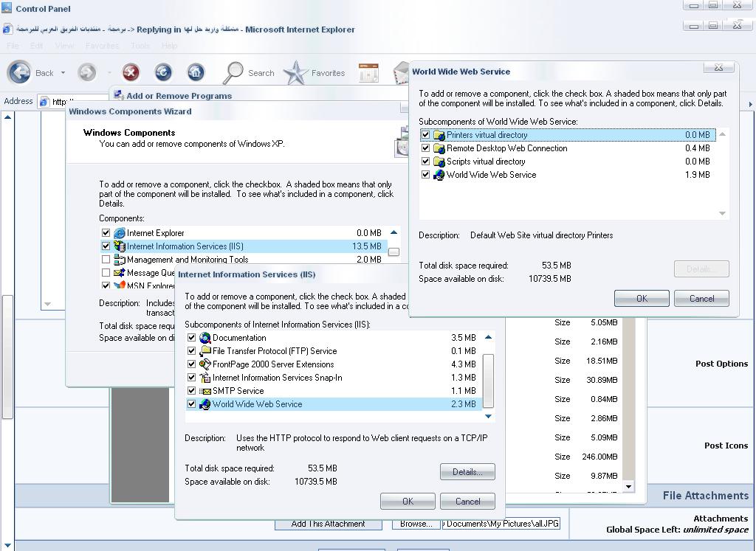Click the red Stop icon in toolbar
The image size is (756, 551).
[131, 73]
